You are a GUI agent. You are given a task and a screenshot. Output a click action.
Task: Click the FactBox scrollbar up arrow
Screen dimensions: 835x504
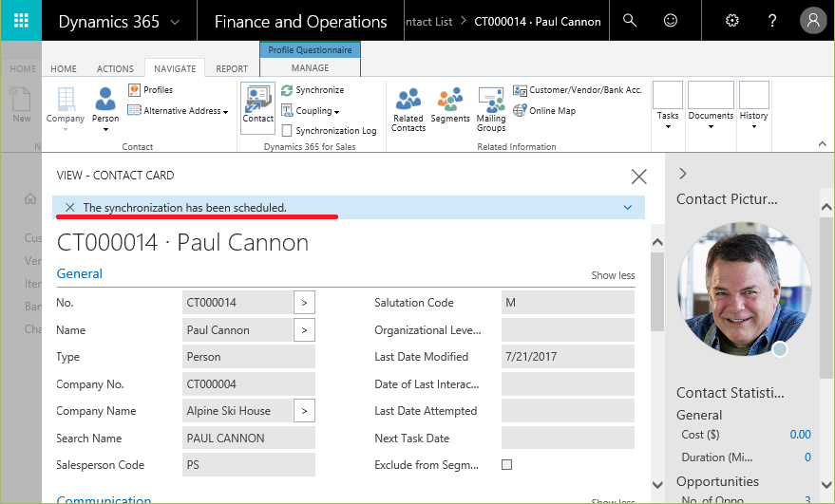(x=826, y=207)
